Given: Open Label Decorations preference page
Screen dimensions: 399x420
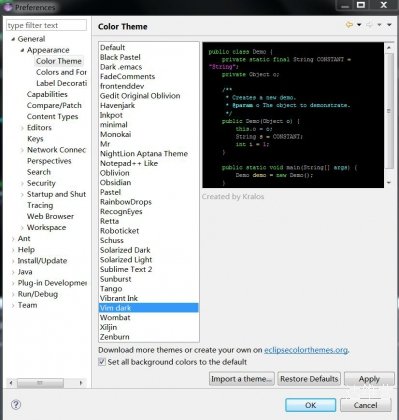Looking at the screenshot, I should [61, 83].
